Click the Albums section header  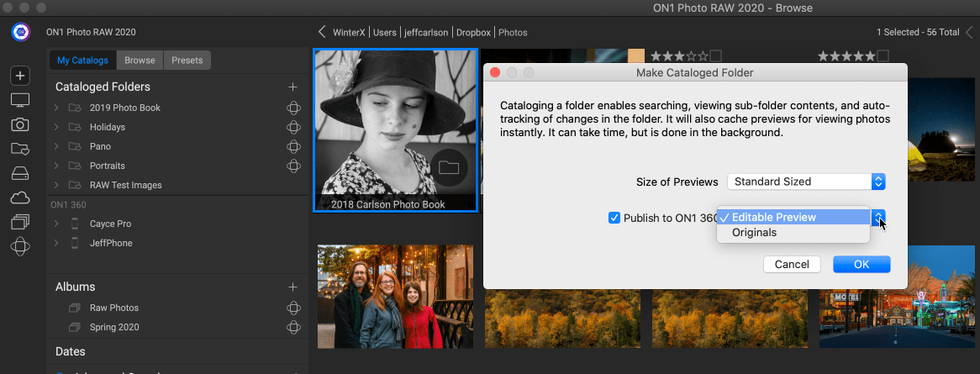[75, 287]
